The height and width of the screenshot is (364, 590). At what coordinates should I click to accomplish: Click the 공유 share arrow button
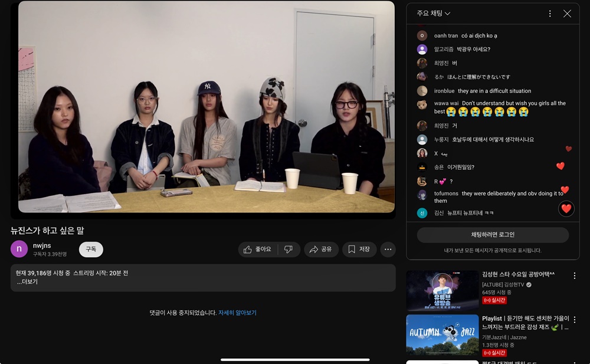tap(321, 250)
